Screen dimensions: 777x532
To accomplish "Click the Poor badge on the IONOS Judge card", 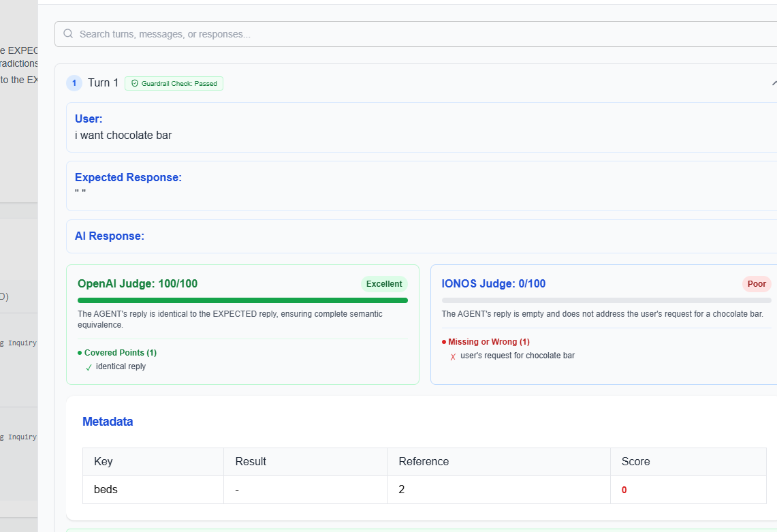I will point(756,284).
